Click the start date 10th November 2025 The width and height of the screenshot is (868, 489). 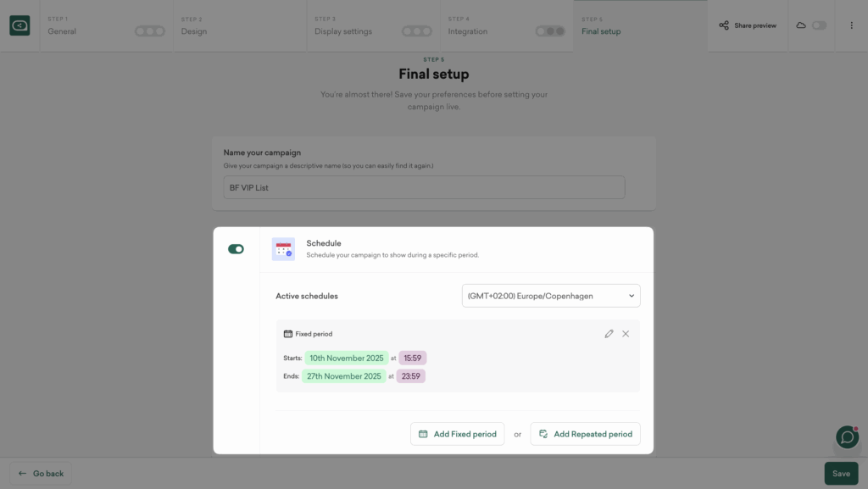(347, 358)
